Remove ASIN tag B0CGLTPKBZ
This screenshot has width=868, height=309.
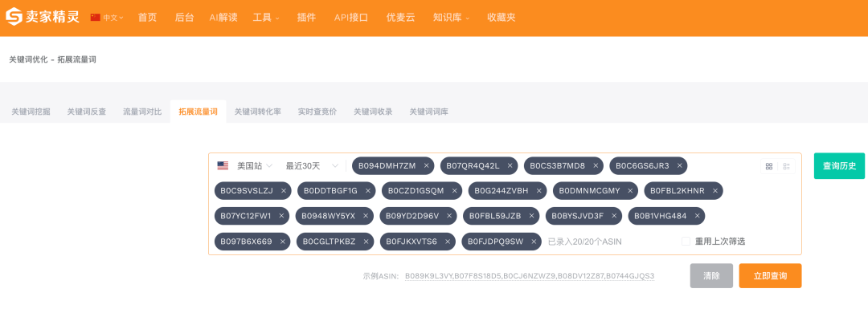366,242
